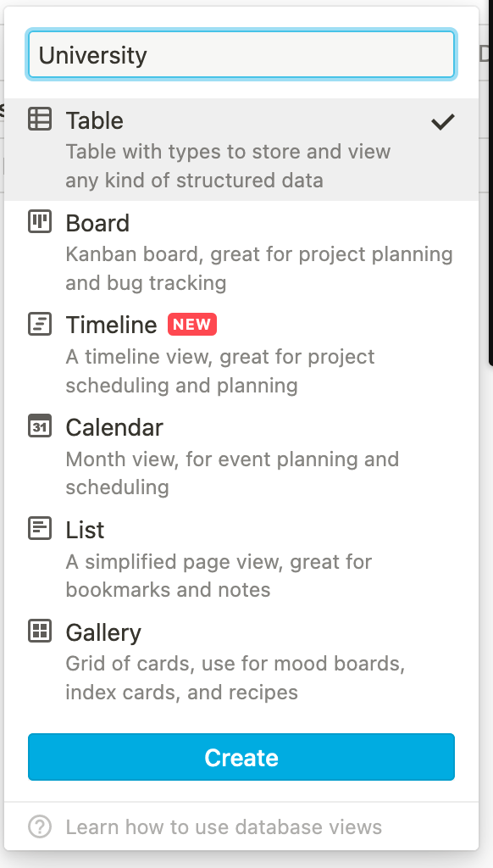Click the Gallery grid icon

coord(40,631)
